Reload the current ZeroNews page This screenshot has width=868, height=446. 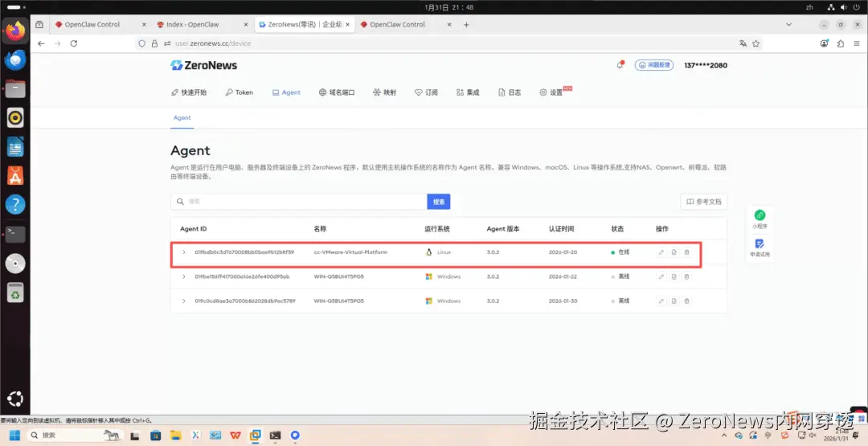click(74, 43)
